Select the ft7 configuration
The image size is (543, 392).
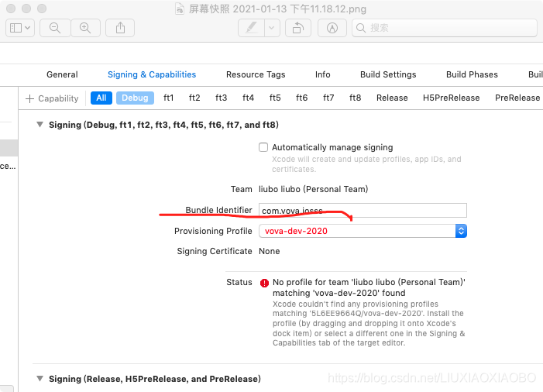[x=328, y=98]
